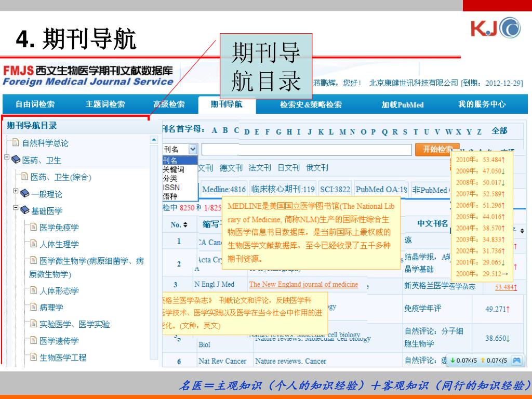Show 全部 journals by initial
Screen dimensions: 532x399
(x=499, y=131)
